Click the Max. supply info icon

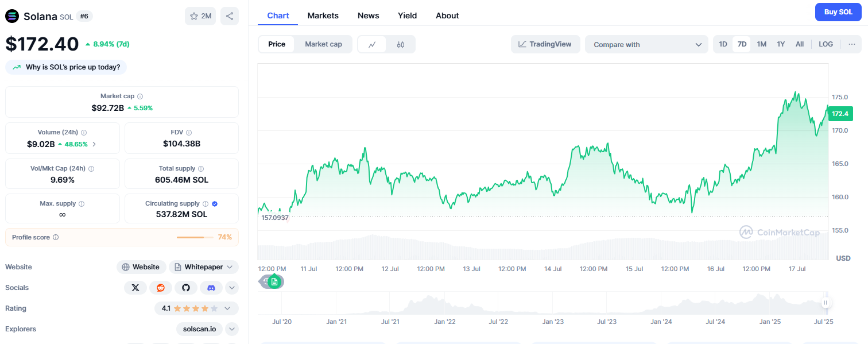click(x=81, y=204)
